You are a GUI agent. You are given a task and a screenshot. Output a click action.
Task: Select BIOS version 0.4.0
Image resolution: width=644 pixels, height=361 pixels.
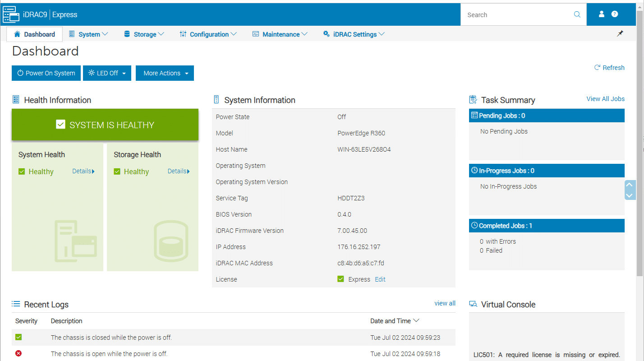tap(345, 214)
